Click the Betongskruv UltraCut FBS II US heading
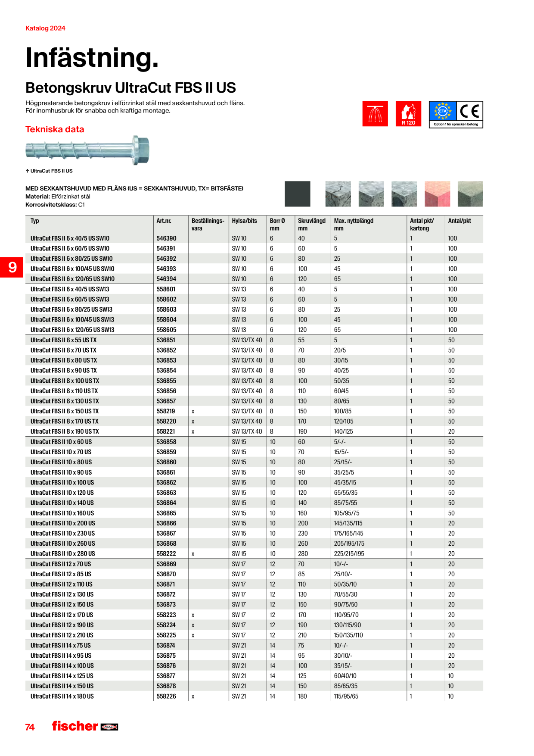 pos(130,88)
